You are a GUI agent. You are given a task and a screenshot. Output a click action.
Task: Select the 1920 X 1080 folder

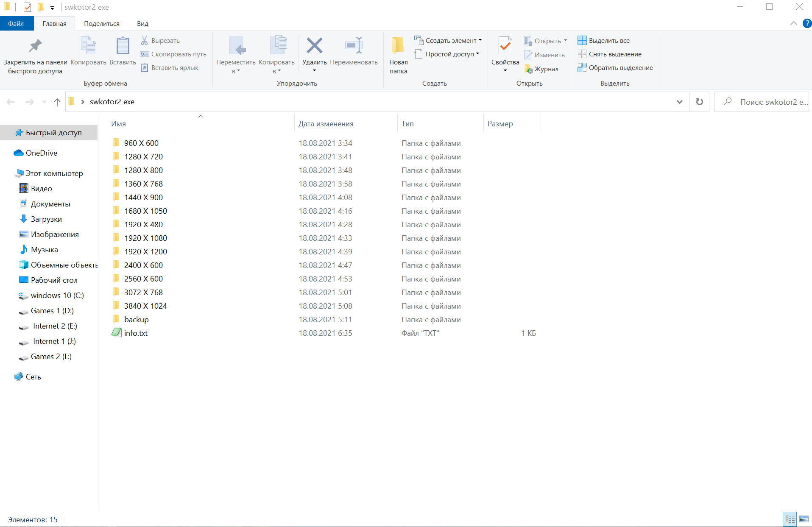(x=145, y=238)
